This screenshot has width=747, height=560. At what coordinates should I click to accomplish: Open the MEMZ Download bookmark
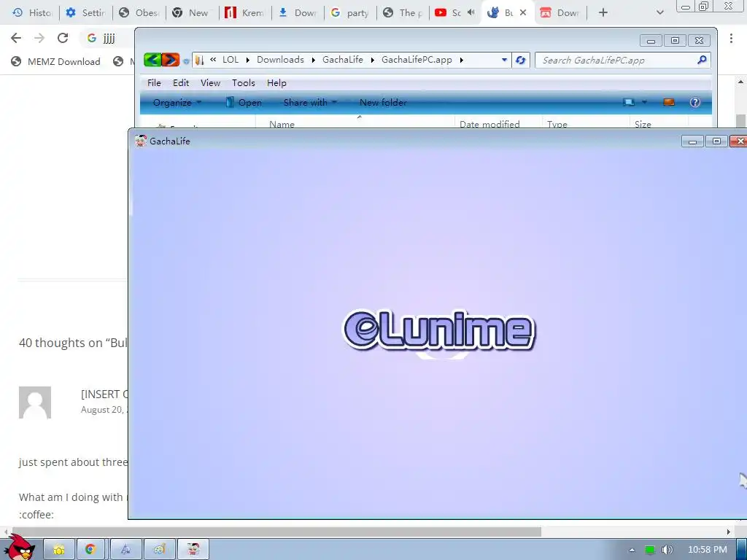(55, 61)
